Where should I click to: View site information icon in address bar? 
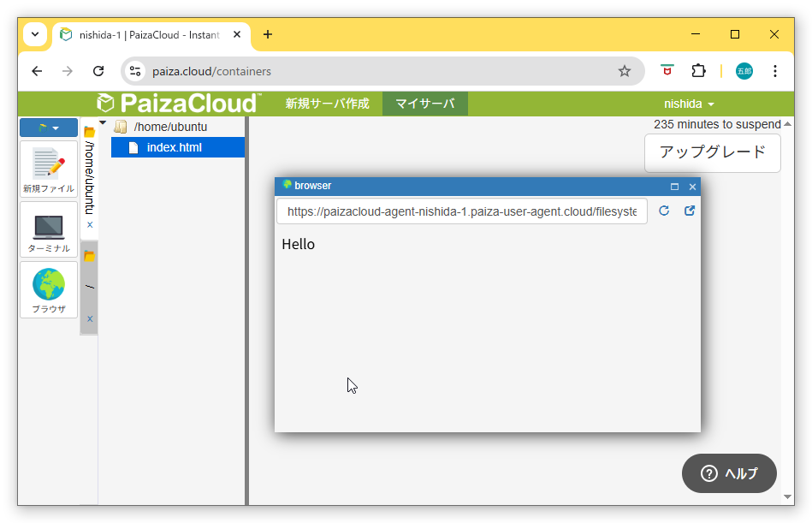135,71
